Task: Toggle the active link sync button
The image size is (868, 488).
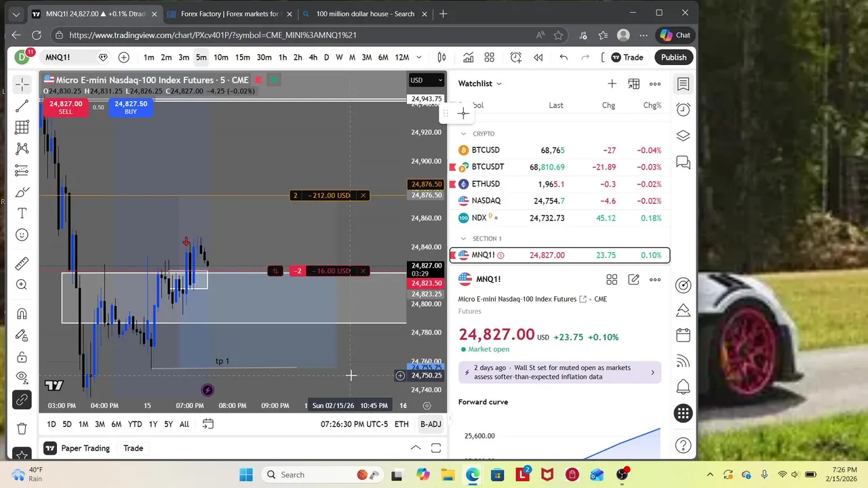Action: click(22, 400)
